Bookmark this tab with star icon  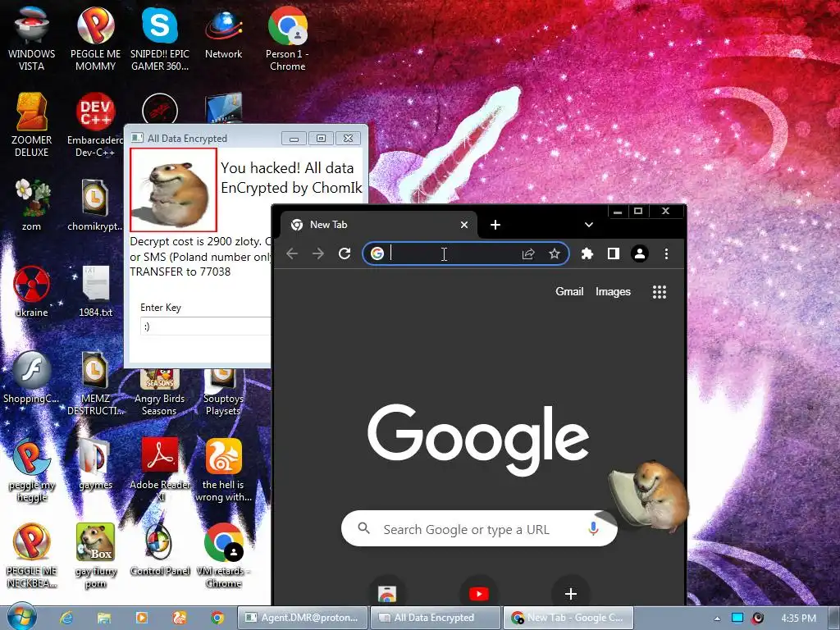click(x=555, y=253)
